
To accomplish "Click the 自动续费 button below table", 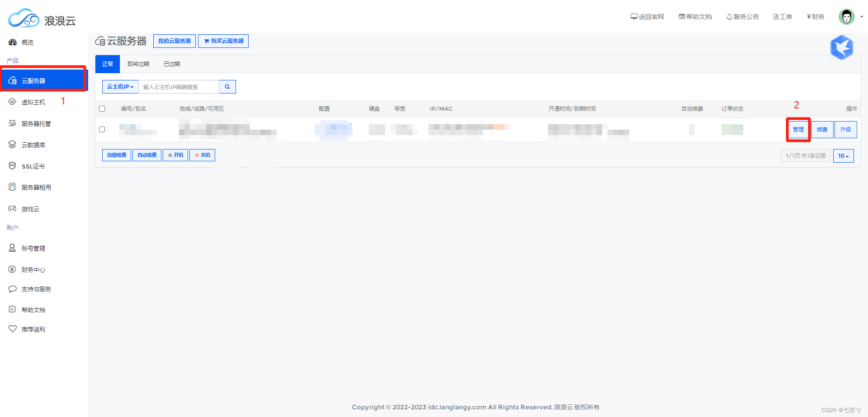I will click(x=147, y=155).
